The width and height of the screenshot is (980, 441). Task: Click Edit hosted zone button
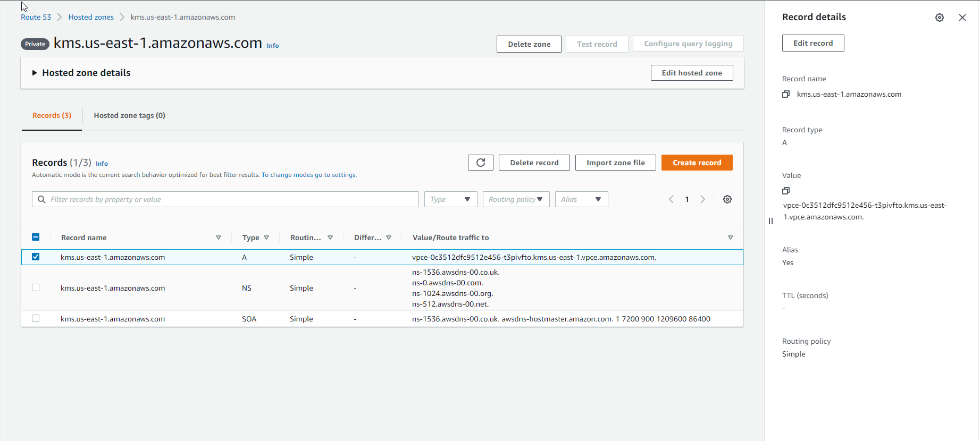692,73
